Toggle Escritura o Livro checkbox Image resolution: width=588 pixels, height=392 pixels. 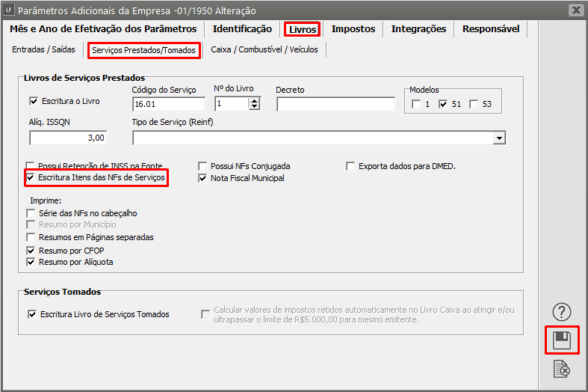coord(33,102)
